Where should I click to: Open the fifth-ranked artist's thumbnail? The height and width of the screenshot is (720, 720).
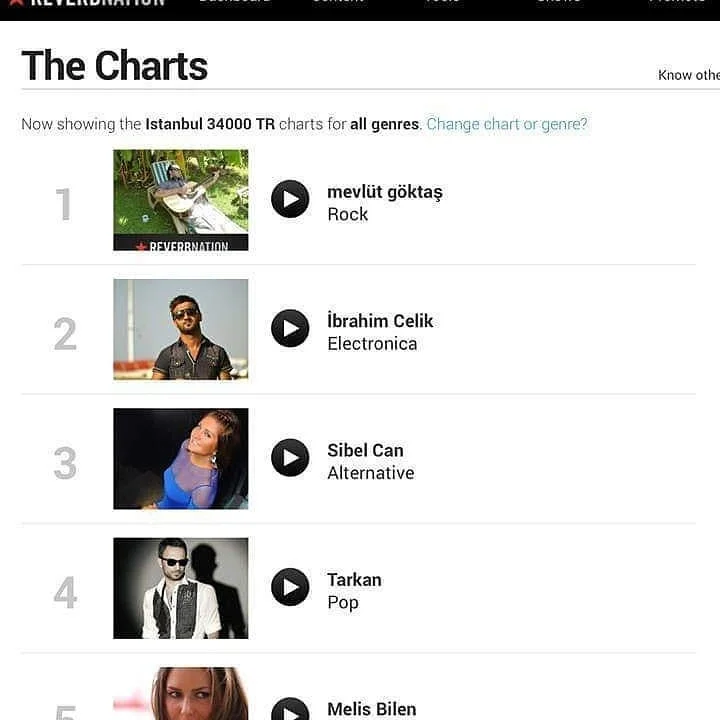click(x=181, y=694)
